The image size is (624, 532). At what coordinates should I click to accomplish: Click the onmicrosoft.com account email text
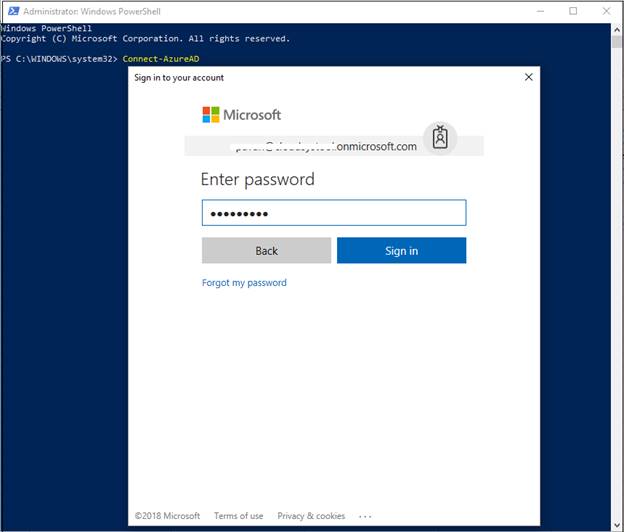(x=326, y=146)
